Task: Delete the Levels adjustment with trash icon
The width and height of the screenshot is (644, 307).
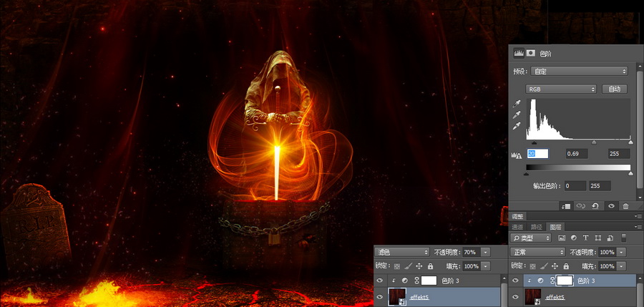Action: click(x=625, y=205)
